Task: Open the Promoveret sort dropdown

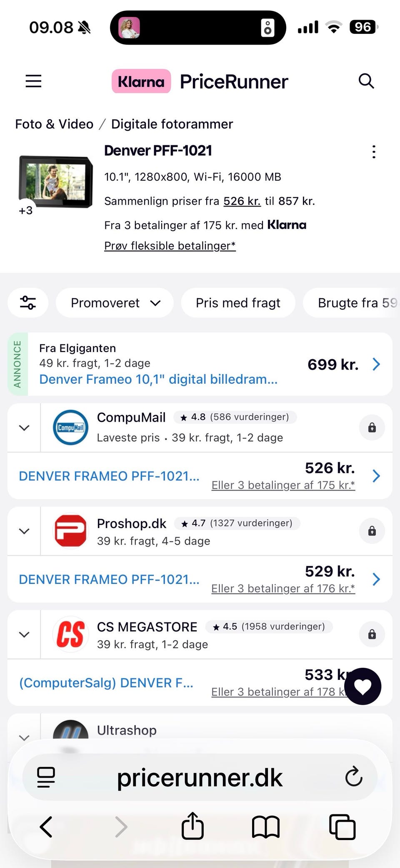Action: click(115, 303)
